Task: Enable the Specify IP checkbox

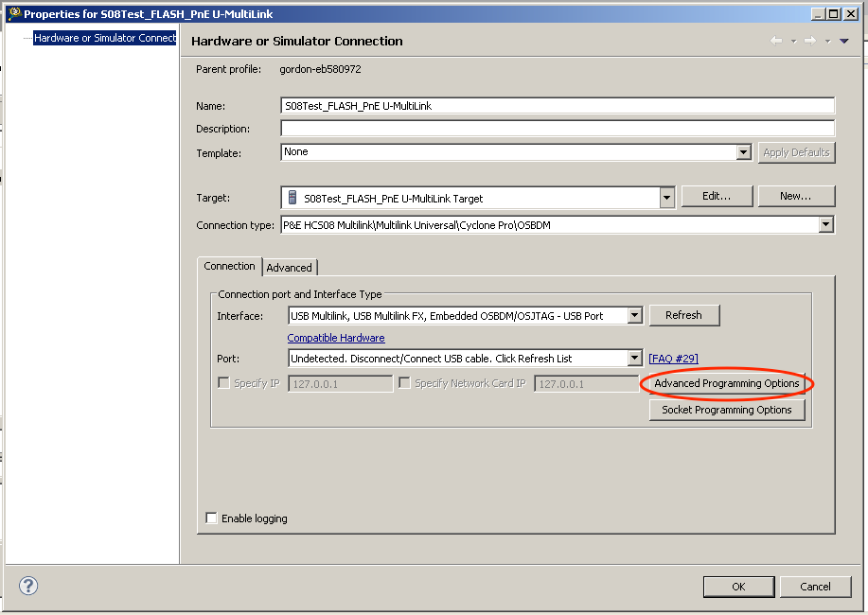Action: click(223, 383)
